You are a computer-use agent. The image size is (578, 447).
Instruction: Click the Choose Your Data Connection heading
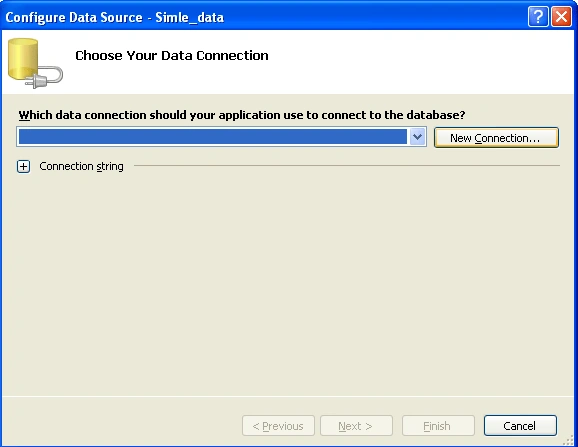pos(172,56)
